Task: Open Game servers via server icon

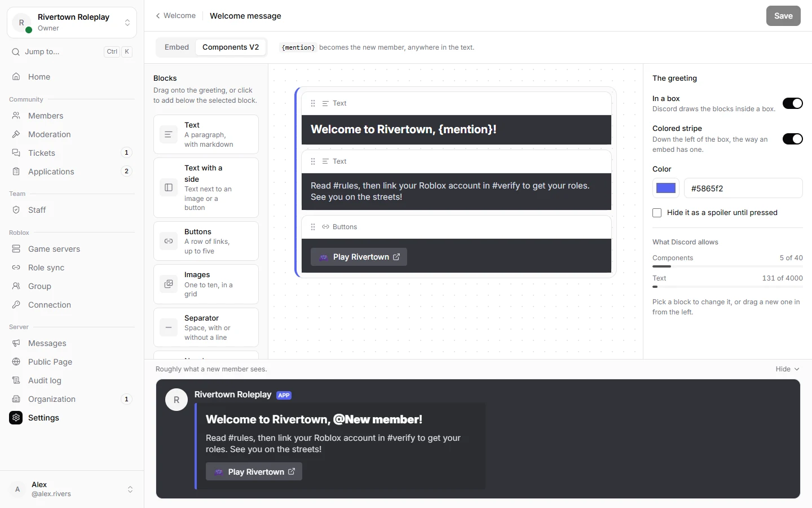Action: [x=16, y=249]
